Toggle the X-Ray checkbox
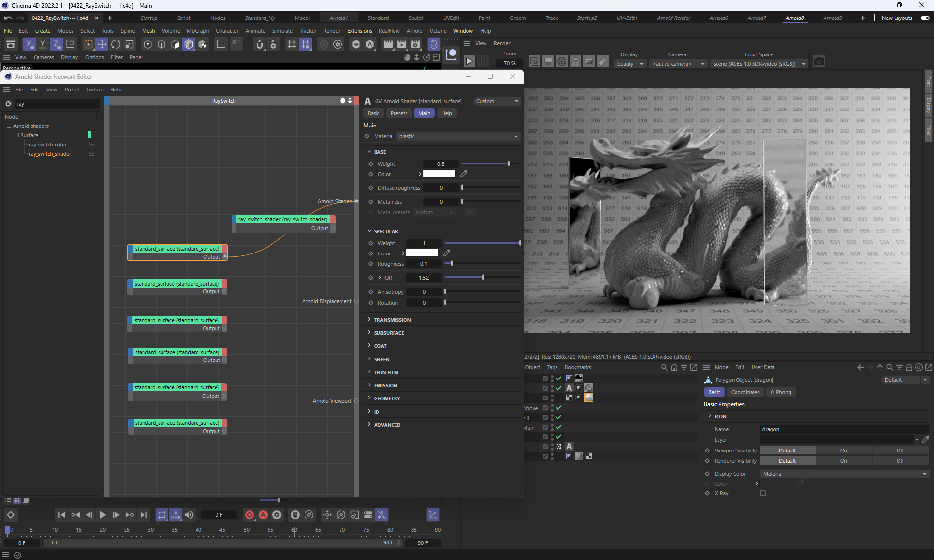Screen dimensions: 934x560 (x=763, y=493)
